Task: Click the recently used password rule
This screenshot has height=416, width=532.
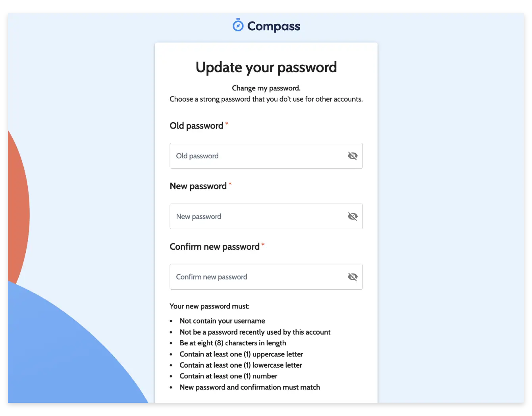Action: tap(255, 332)
